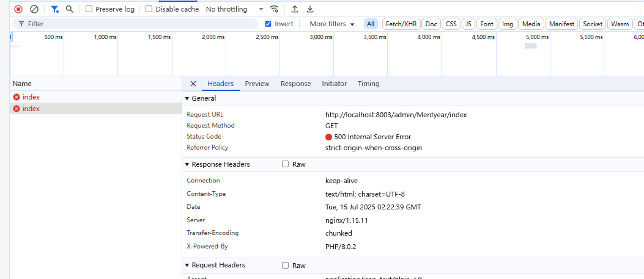Open the network search magnifier
This screenshot has width=644, height=279.
point(69,9)
